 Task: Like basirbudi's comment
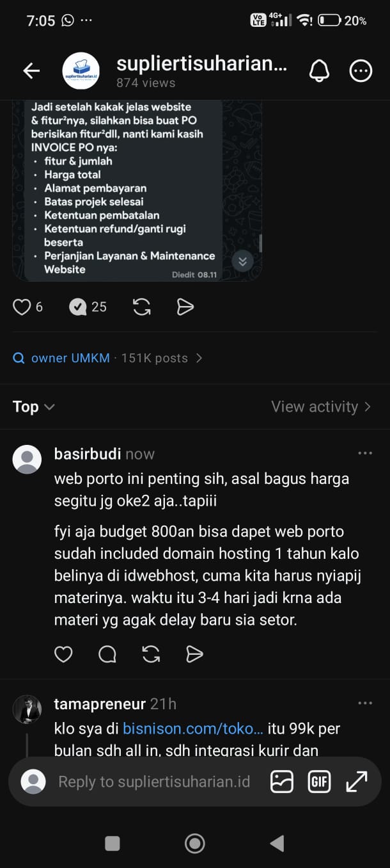pos(63,654)
